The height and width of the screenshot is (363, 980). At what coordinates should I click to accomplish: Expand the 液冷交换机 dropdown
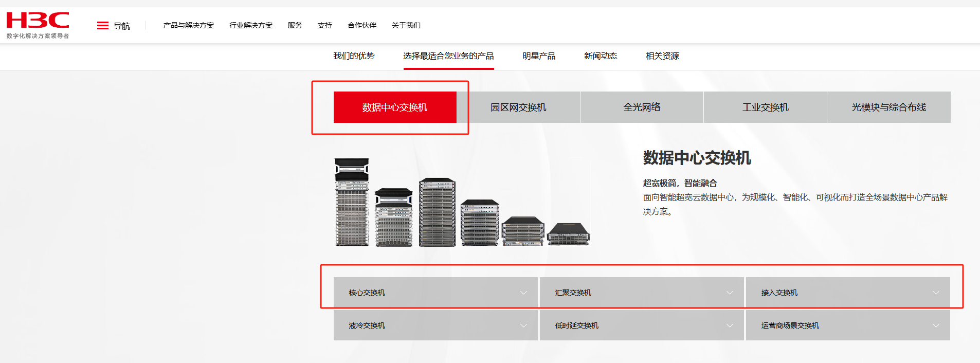(x=435, y=325)
